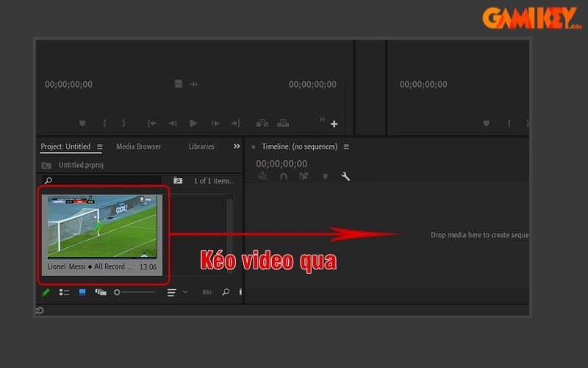Open Timeline Display Settings wrench
Screen dimensions: 588x368
point(345,177)
